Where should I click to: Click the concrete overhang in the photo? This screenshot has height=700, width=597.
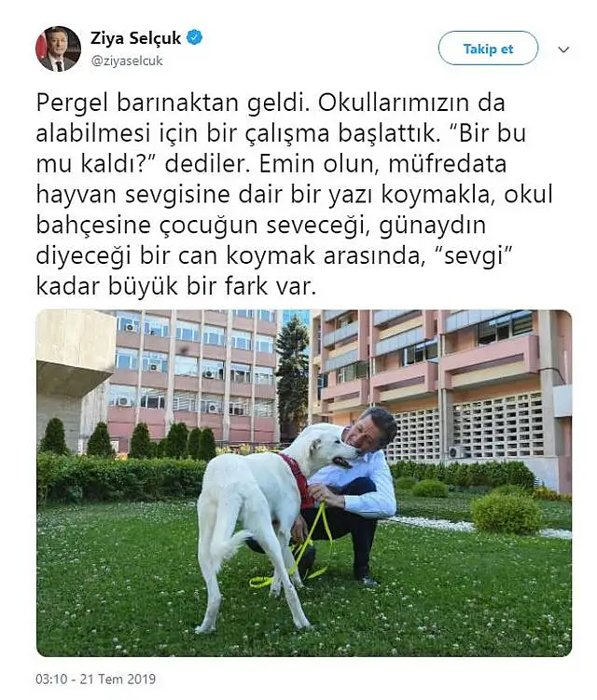[x=74, y=349]
